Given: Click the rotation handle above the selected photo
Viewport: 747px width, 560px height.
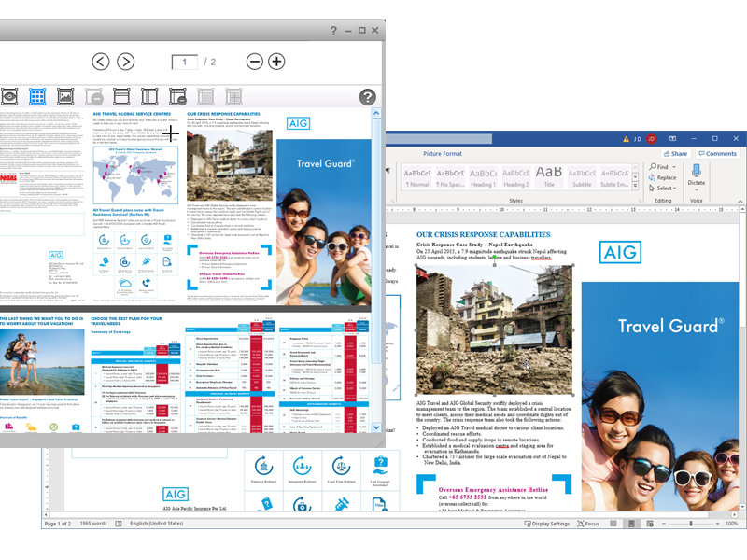Looking at the screenshot, I should click(x=495, y=257).
